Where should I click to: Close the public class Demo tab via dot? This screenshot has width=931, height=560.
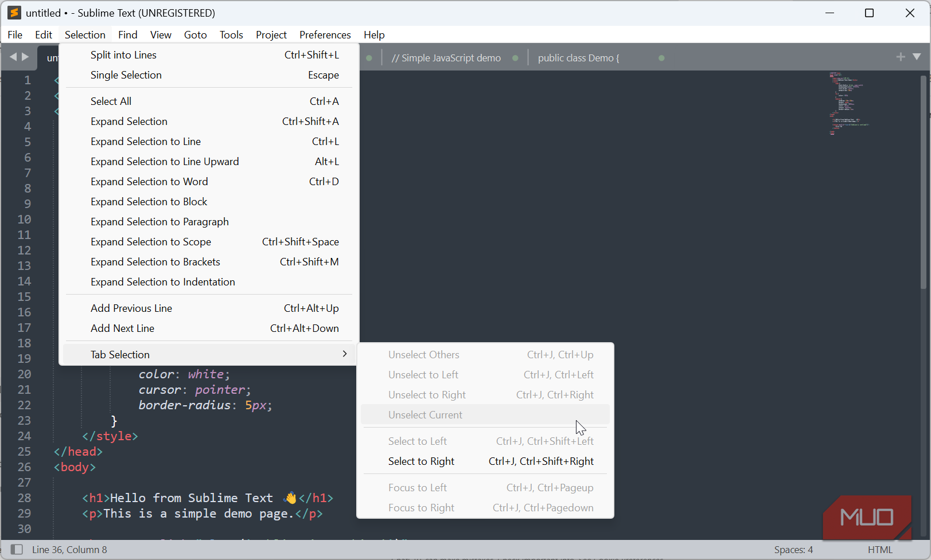click(661, 58)
